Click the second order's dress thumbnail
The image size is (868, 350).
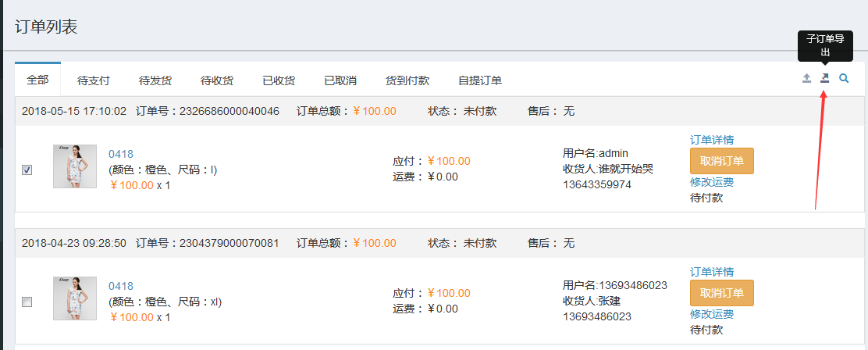click(x=75, y=298)
